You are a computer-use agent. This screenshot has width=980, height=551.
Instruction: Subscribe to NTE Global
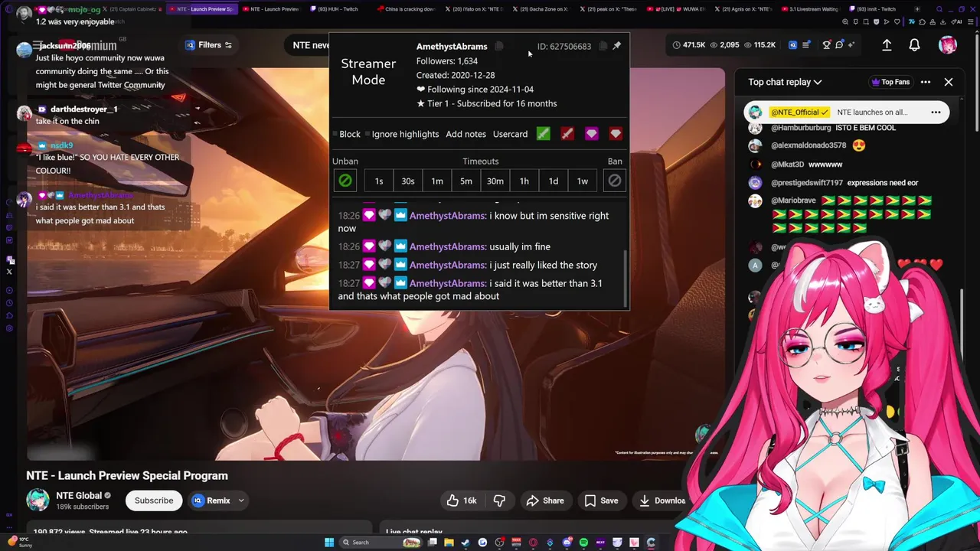[x=154, y=500]
